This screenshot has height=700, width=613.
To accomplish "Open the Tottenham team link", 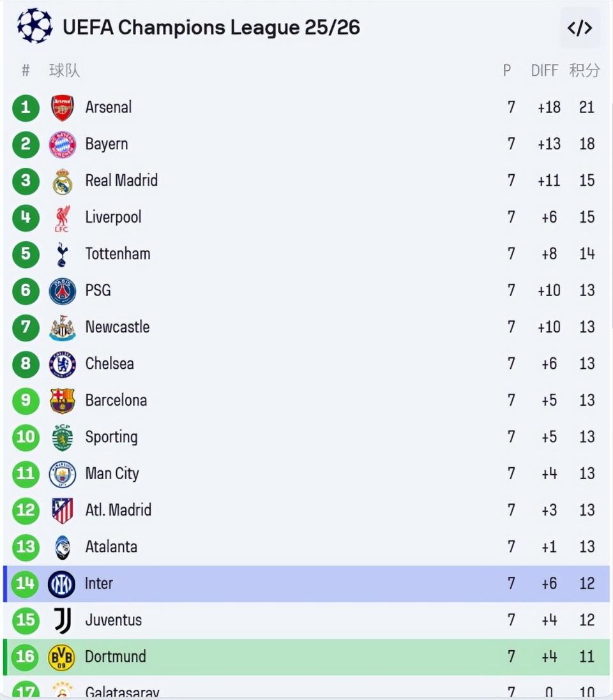I will coord(117,254).
